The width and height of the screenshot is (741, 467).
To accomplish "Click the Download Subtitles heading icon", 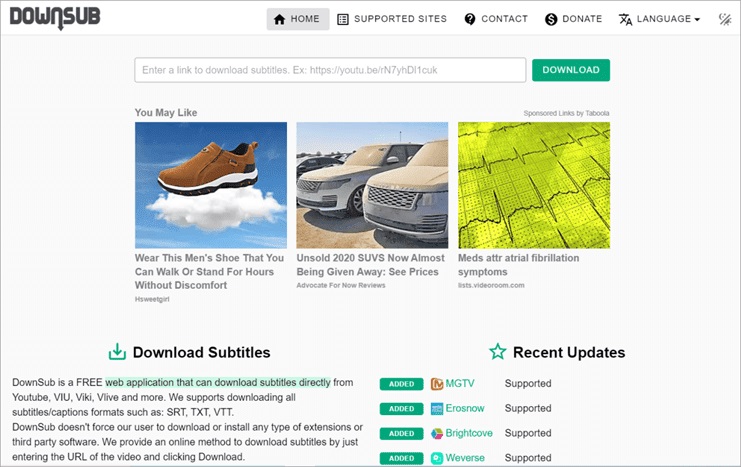I will click(x=117, y=352).
